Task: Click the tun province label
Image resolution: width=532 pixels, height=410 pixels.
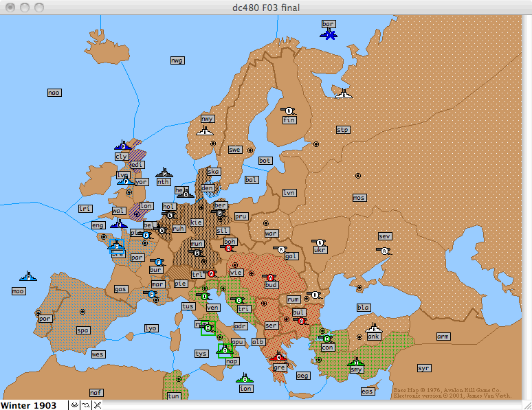Action: pos(174,396)
